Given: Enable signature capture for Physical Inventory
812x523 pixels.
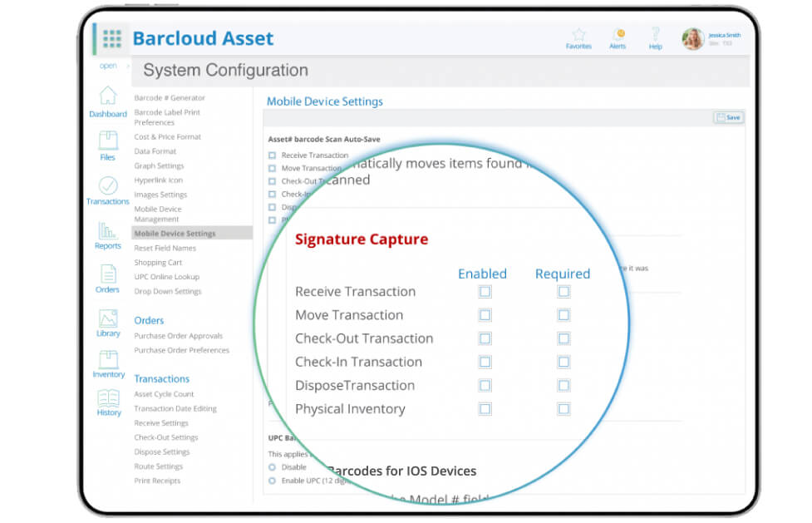Looking at the screenshot, I should [485, 409].
